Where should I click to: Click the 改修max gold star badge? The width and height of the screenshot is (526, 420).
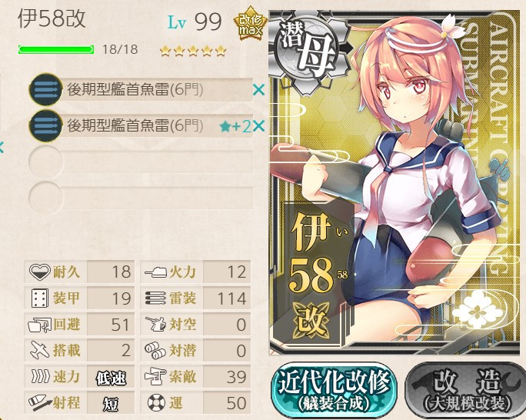pyautogui.click(x=250, y=25)
